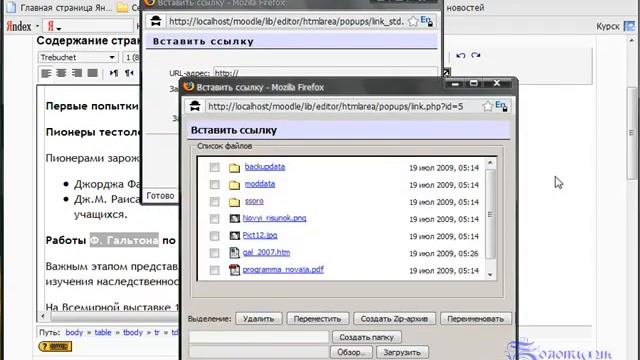640x360 pixels.
Task: Align text right in editor toolbar
Action: (77, 73)
